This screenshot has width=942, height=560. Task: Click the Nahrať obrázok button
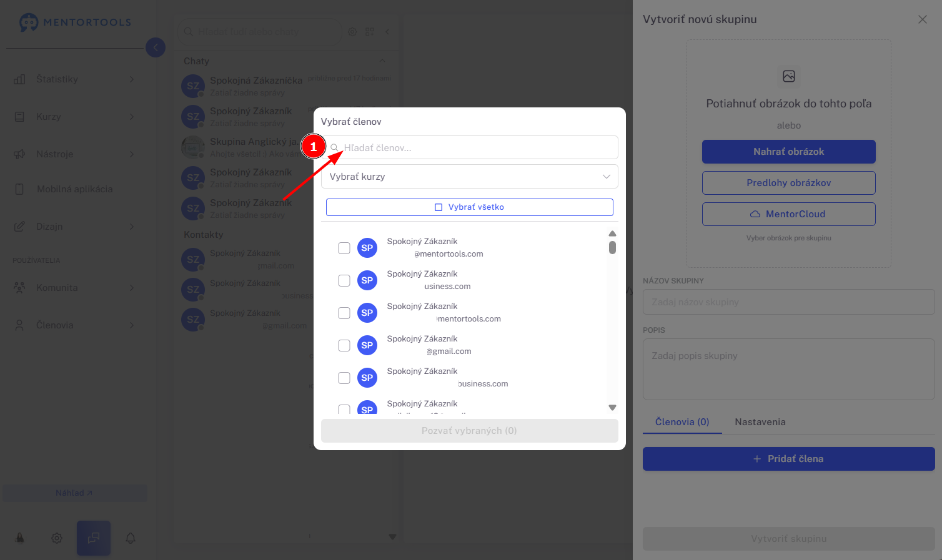[789, 152]
